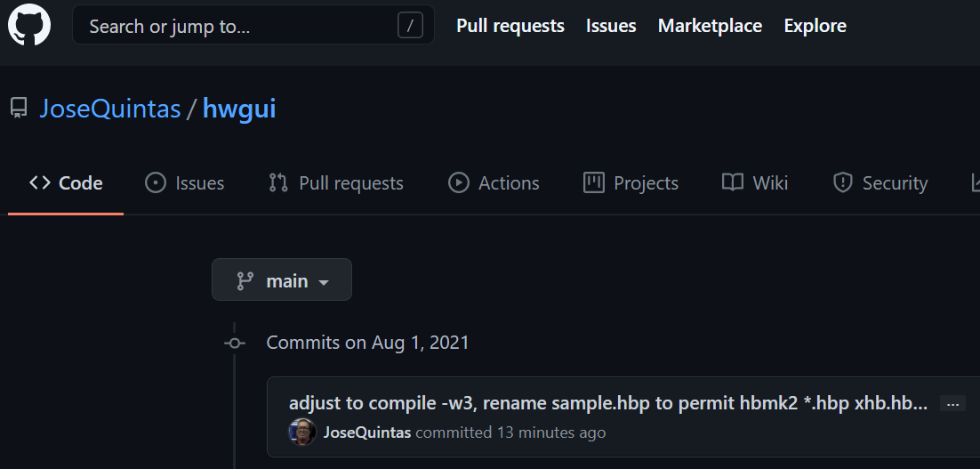Click the repository book icon beside JoseQuintas
Viewport: 980px width, 469px height.
(19, 109)
